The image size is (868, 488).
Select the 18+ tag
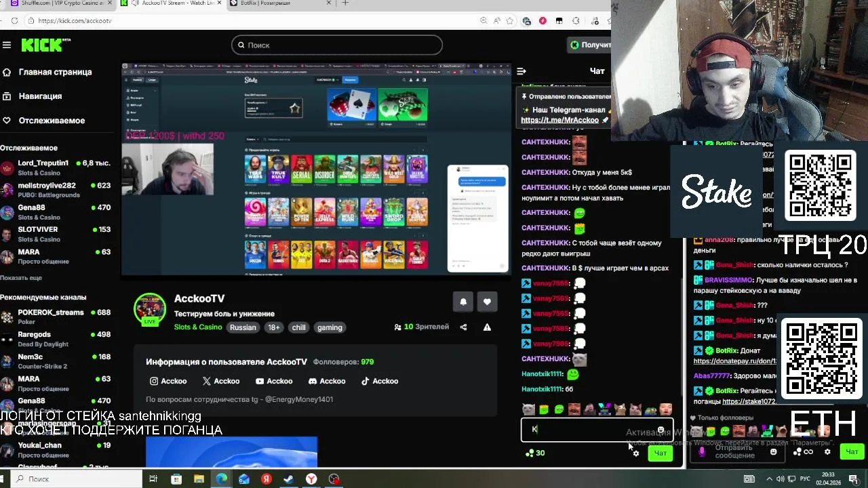point(273,327)
